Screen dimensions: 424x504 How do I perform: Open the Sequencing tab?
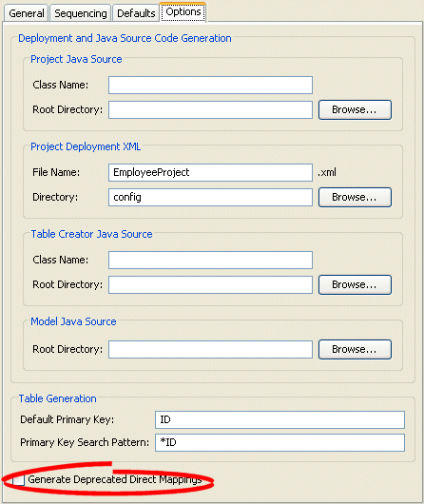click(x=81, y=13)
